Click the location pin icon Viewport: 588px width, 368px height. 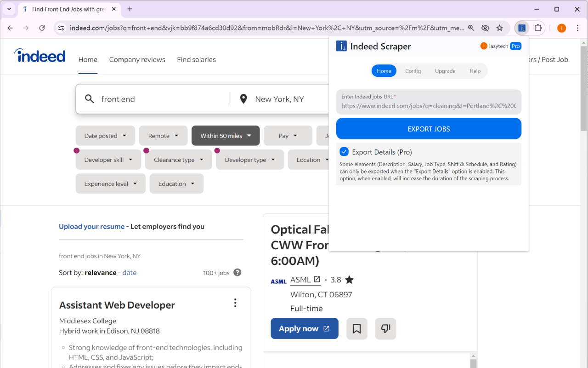click(x=243, y=99)
